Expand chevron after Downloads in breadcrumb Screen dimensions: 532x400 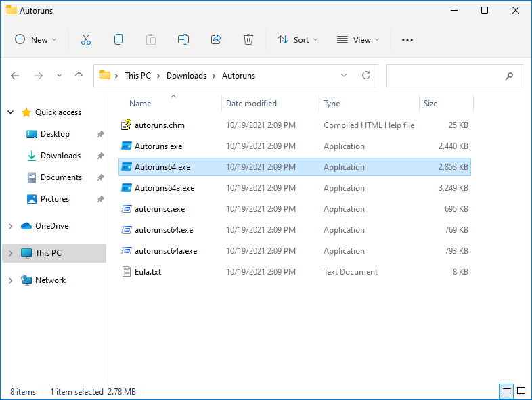click(214, 76)
